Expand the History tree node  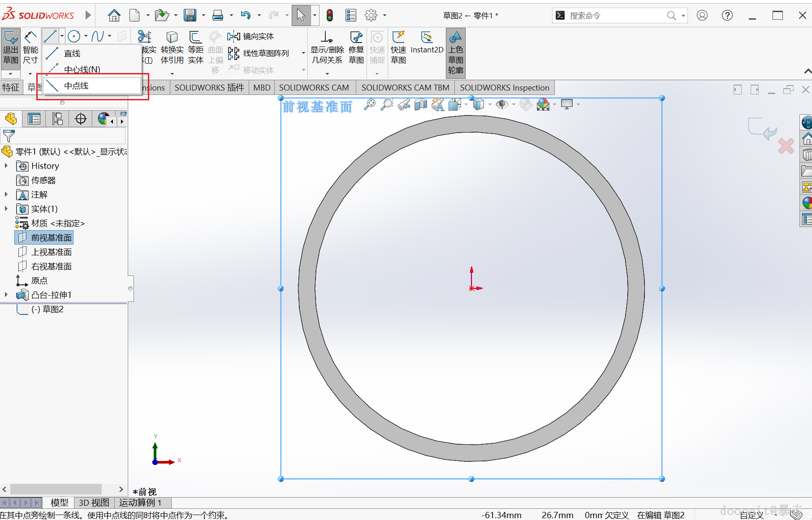click(6, 166)
